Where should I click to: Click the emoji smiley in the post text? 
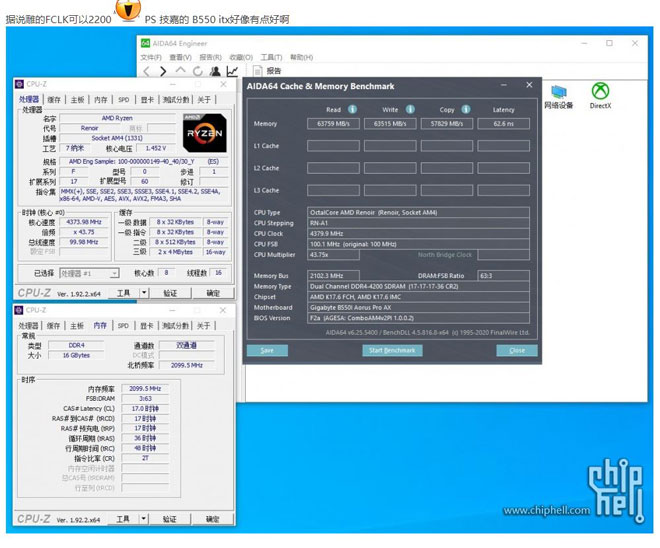pos(128,9)
